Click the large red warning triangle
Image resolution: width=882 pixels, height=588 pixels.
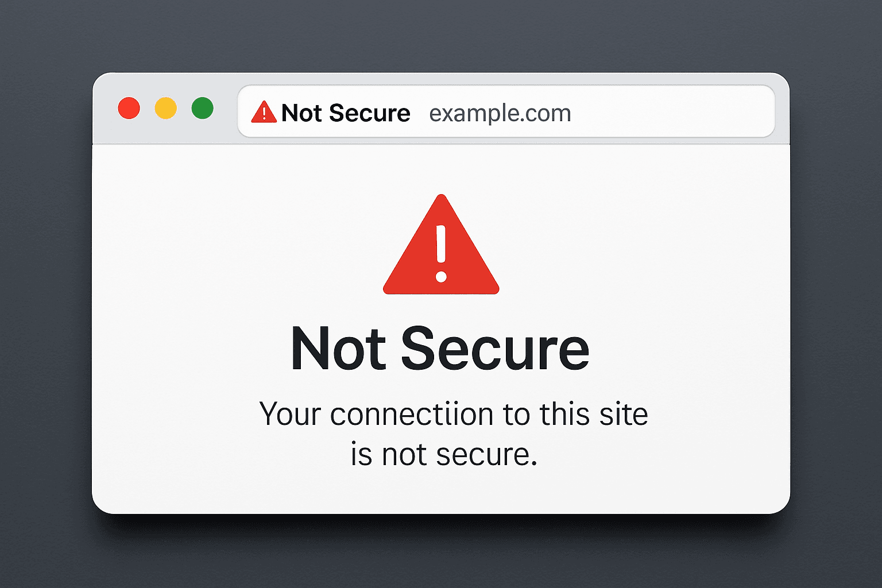tap(413, 270)
